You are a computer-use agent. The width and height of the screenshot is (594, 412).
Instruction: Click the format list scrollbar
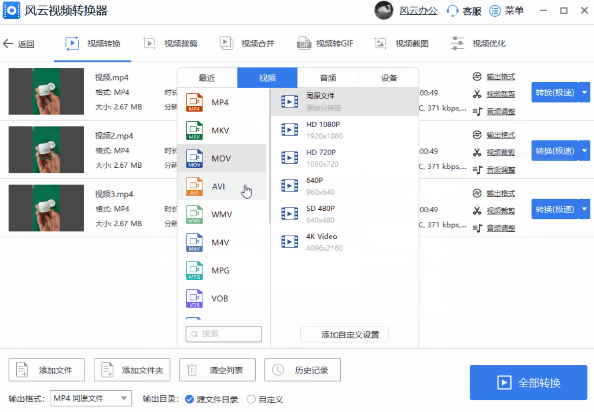click(x=270, y=156)
